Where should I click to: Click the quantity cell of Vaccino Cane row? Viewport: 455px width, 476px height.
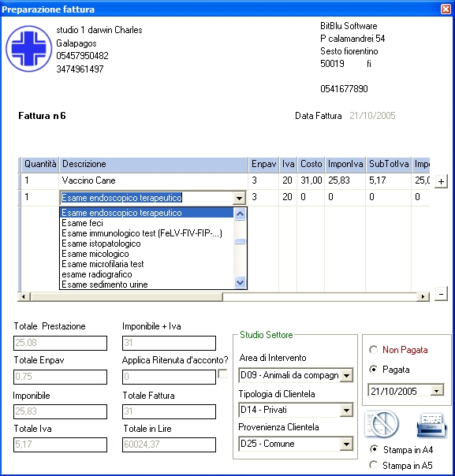click(x=40, y=180)
